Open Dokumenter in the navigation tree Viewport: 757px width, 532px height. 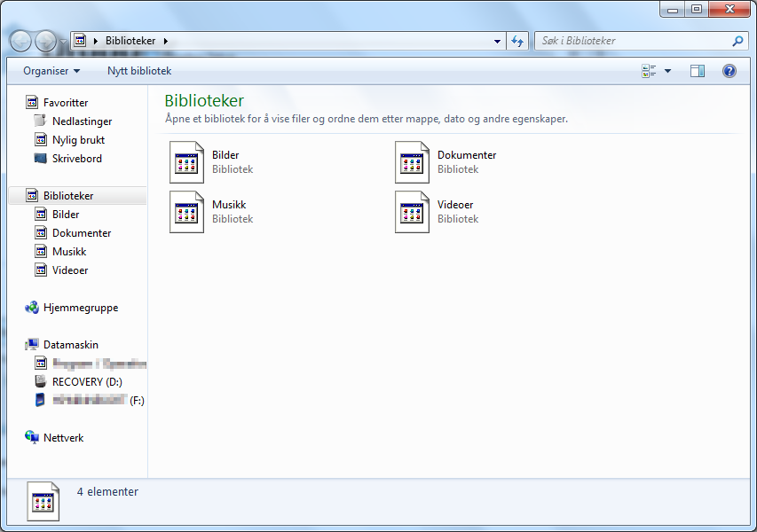(x=82, y=233)
